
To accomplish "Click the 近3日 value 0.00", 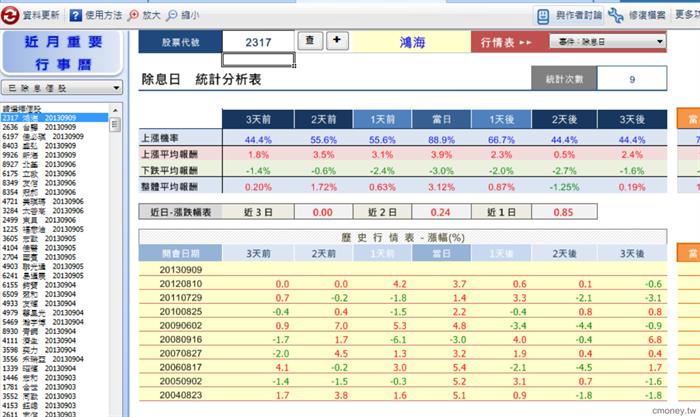I will coord(323,213).
